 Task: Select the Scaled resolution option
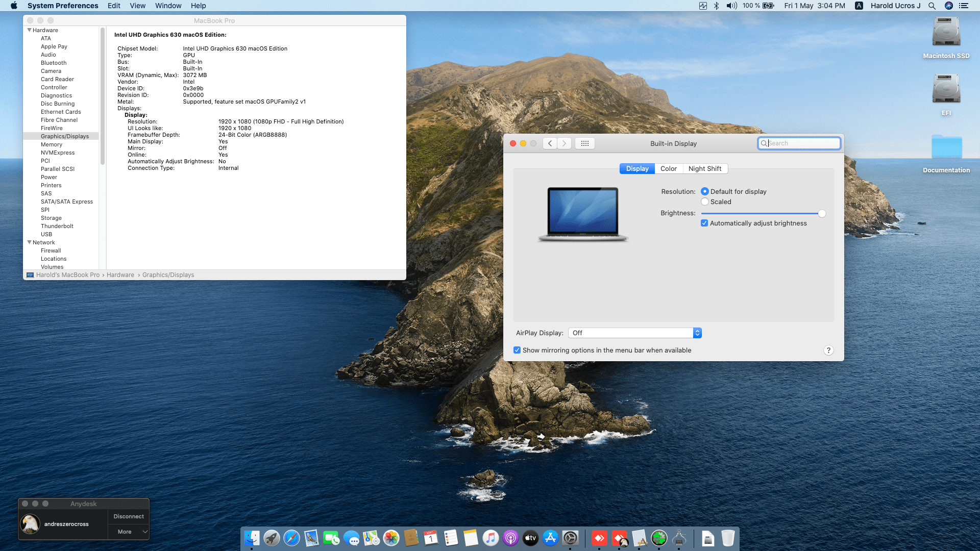pyautogui.click(x=705, y=202)
